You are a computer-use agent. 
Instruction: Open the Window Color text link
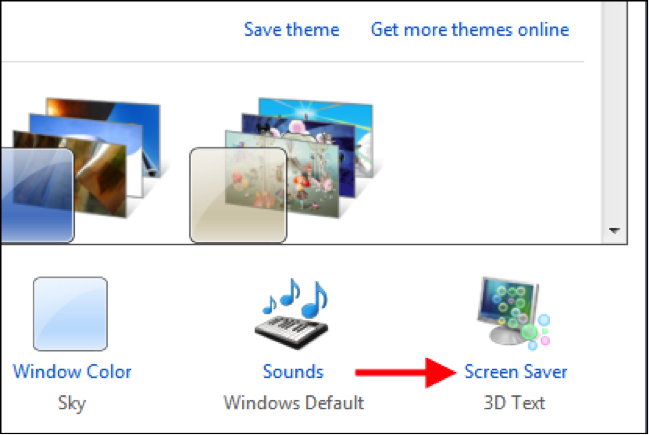[72, 372]
